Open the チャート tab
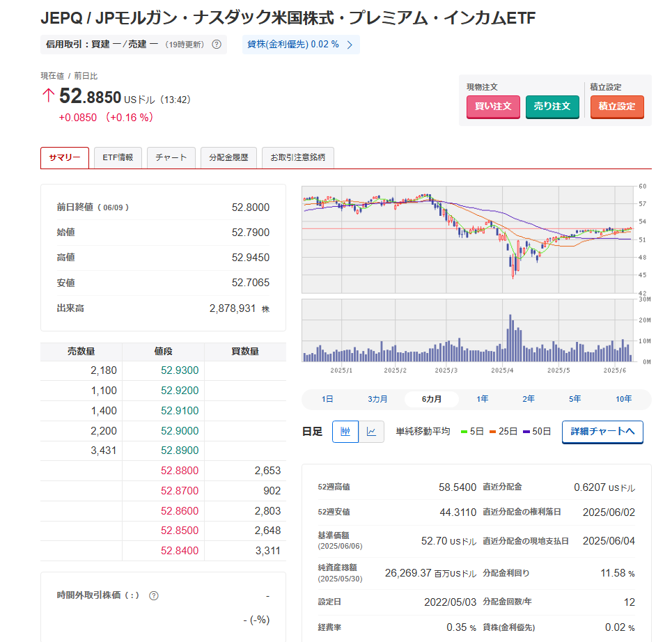The image size is (672, 642). click(x=171, y=157)
